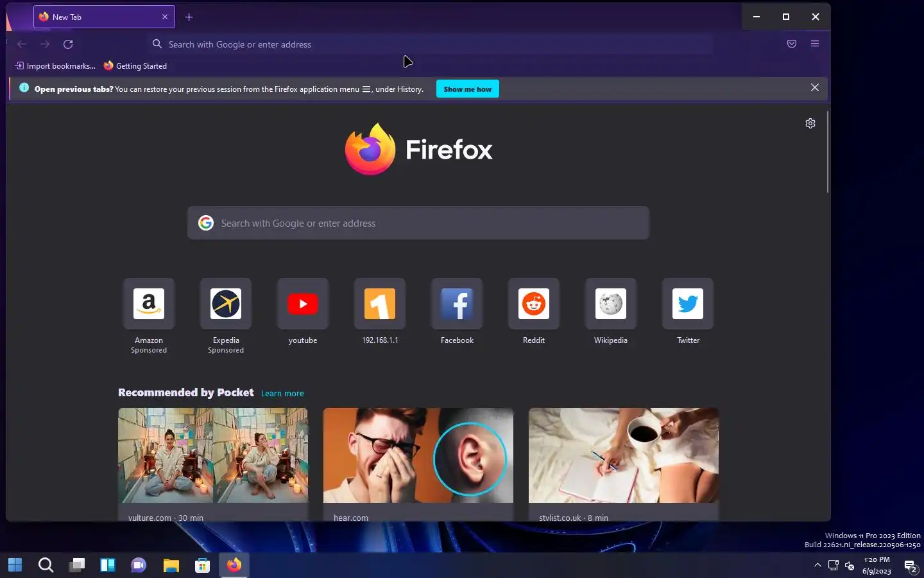
Task: Click the Google logo in search box
Action: pos(206,223)
